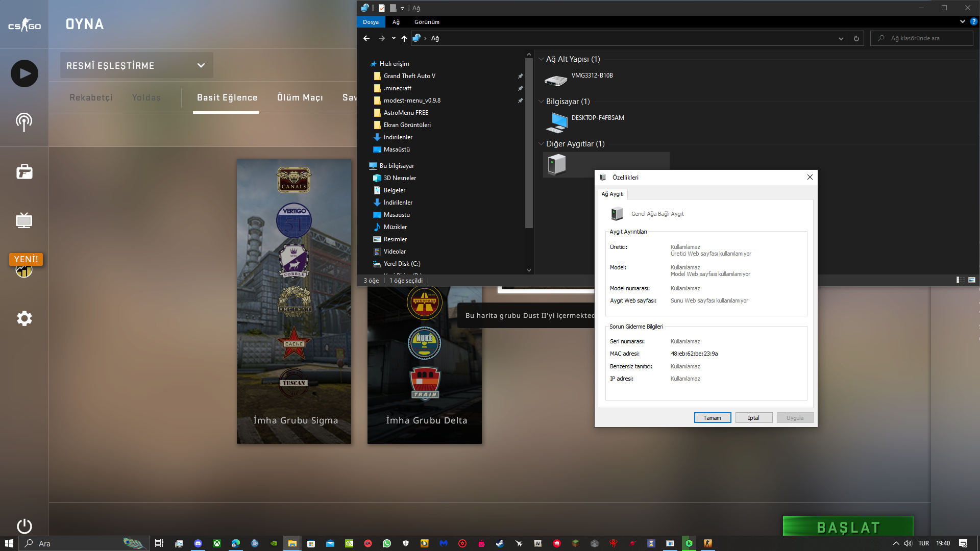Open the YENİ! stats icon in sidebar
The width and height of the screenshot is (980, 551).
(24, 265)
